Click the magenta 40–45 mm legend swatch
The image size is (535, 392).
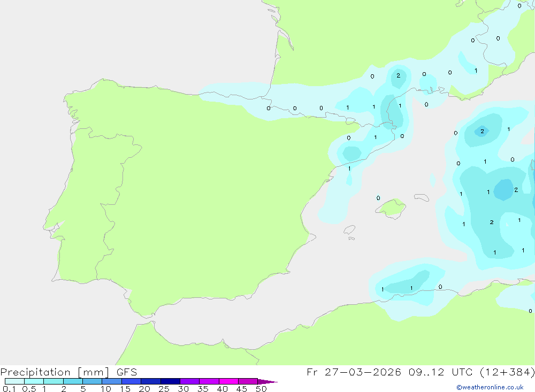coord(228,381)
